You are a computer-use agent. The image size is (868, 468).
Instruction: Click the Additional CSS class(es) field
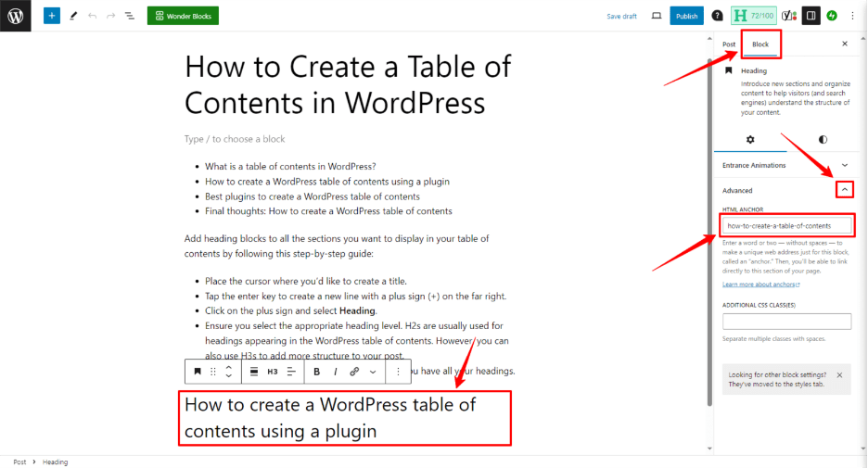pyautogui.click(x=786, y=322)
